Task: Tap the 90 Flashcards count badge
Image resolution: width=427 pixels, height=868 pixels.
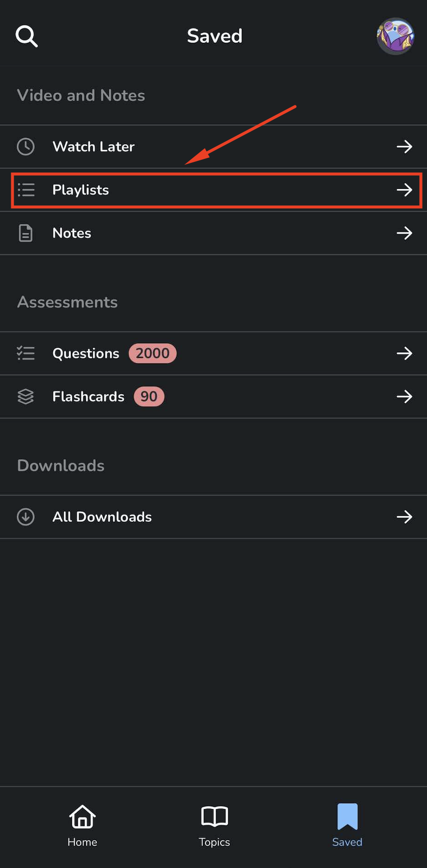Action: click(149, 396)
